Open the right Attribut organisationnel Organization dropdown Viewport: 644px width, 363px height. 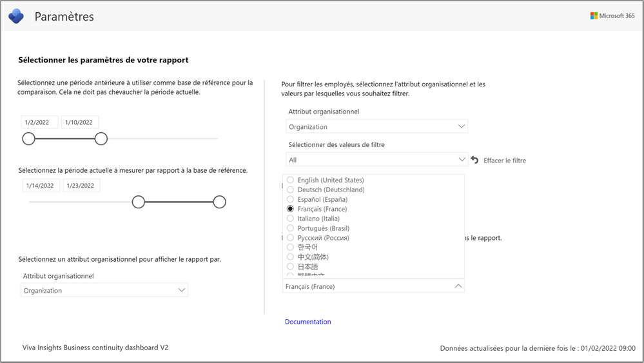pos(376,126)
